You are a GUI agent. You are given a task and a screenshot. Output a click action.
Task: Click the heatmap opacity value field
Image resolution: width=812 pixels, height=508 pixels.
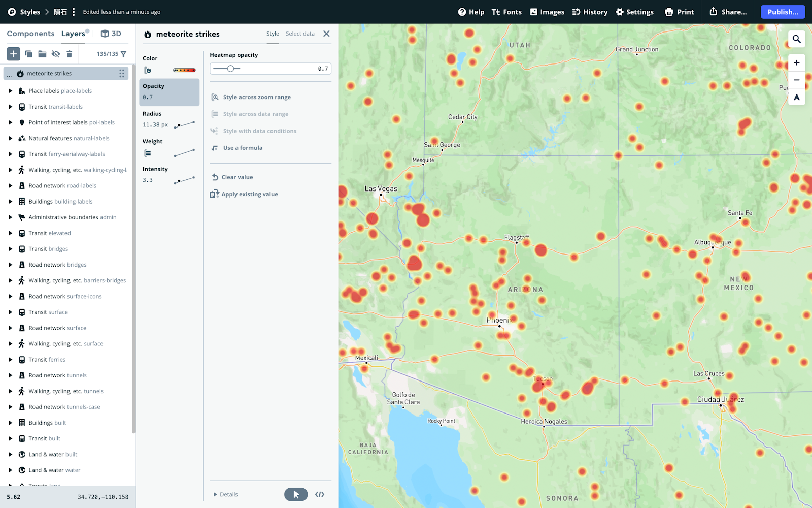coord(323,69)
